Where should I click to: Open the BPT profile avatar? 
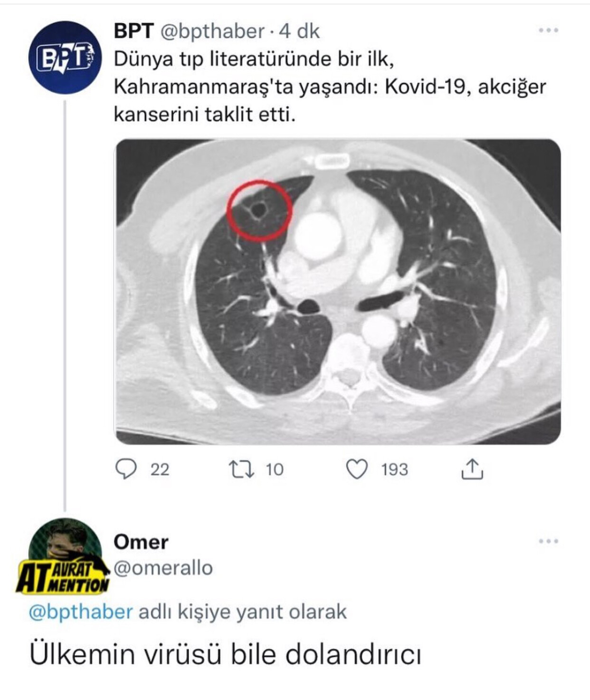(65, 58)
